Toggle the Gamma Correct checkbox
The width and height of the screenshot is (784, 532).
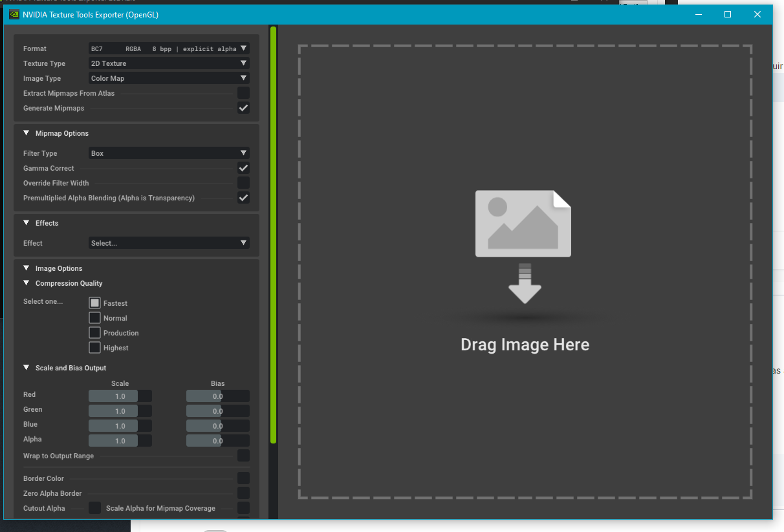pyautogui.click(x=243, y=168)
